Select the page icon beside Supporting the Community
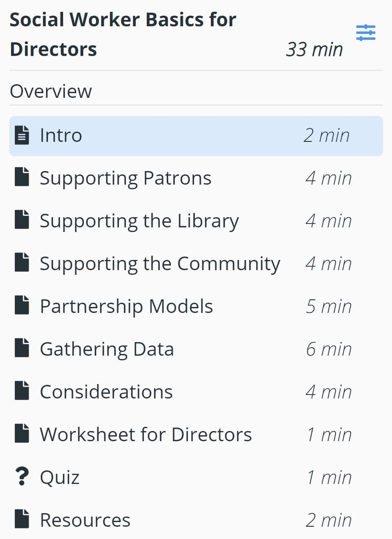392x539 pixels. click(21, 263)
